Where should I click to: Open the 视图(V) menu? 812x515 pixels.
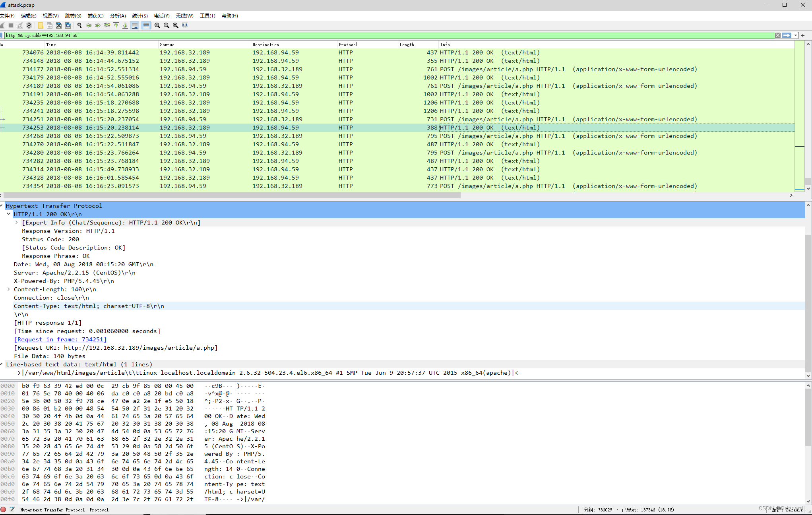[50, 16]
